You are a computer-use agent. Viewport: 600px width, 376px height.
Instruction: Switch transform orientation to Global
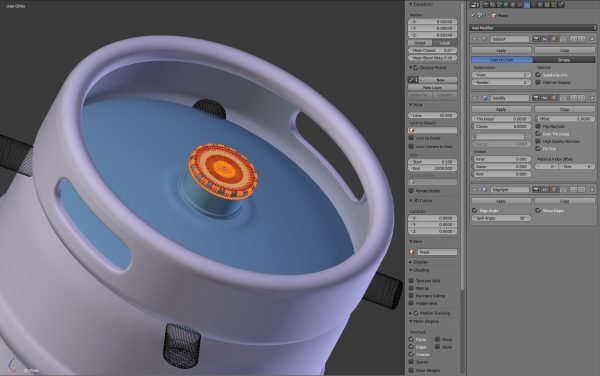420,43
